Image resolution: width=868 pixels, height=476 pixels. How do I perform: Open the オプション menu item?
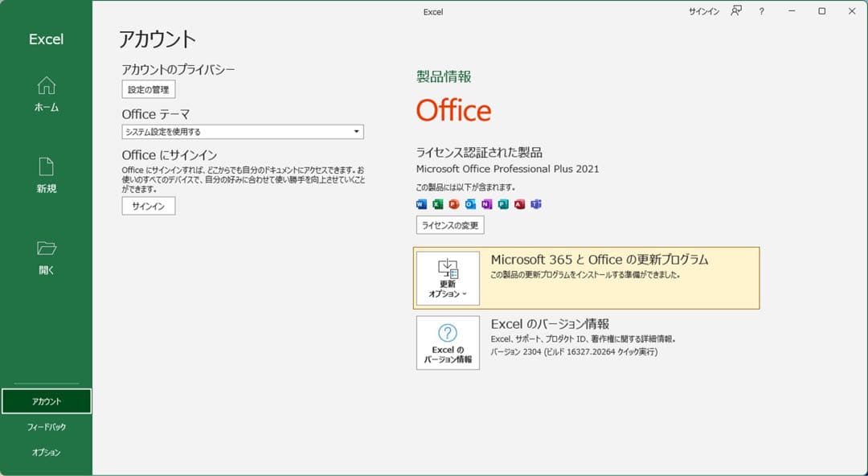tap(47, 452)
